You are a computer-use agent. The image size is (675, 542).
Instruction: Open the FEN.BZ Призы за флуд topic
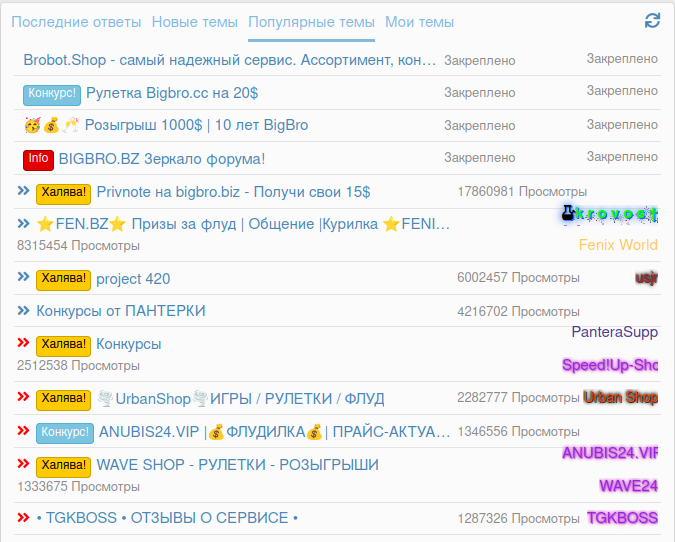(x=243, y=224)
